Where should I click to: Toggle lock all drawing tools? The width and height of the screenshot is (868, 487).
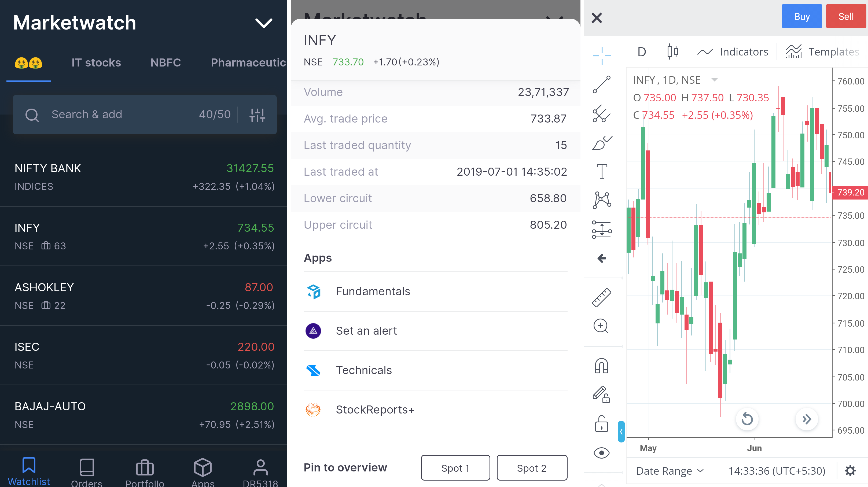click(601, 424)
